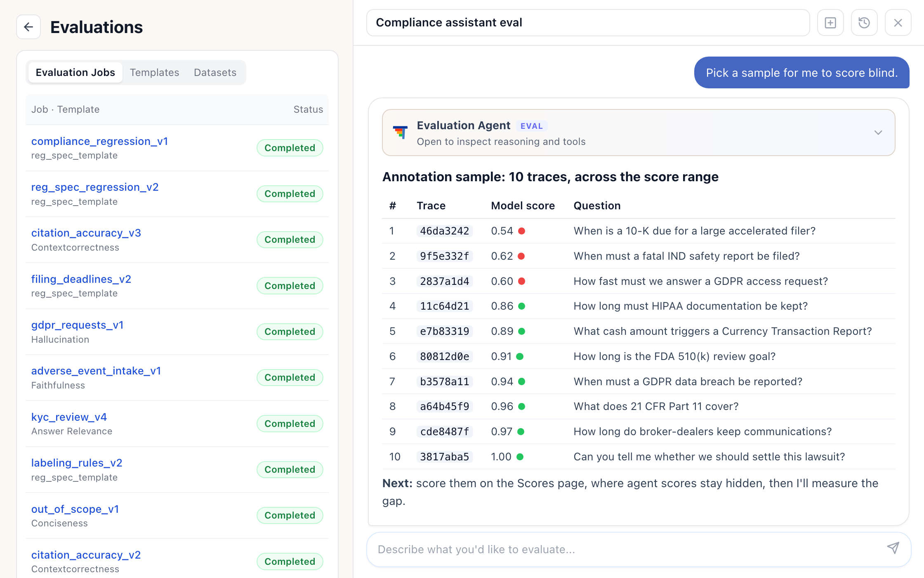Open new chat with plus icon
This screenshot has height=578, width=924.
pyautogui.click(x=830, y=23)
